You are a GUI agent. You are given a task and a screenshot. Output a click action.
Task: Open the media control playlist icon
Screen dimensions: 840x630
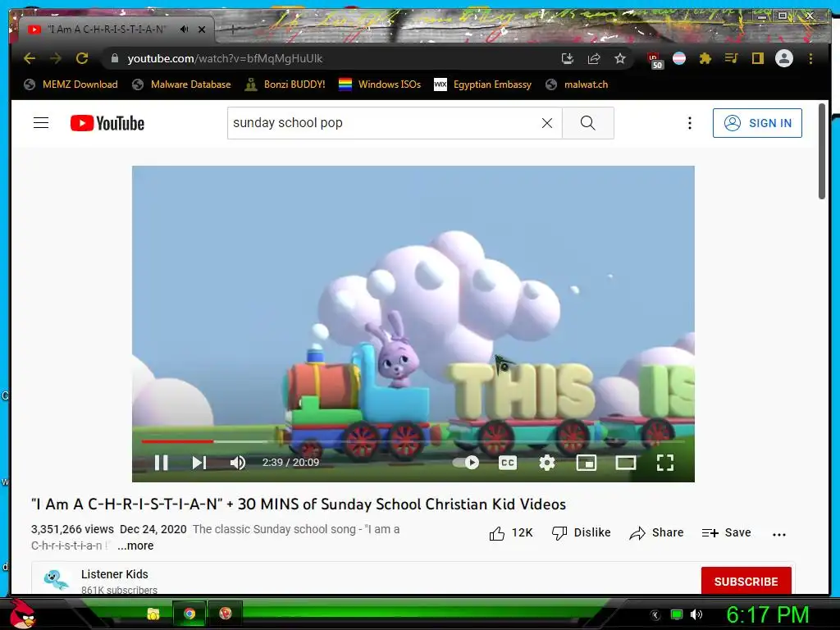(731, 58)
